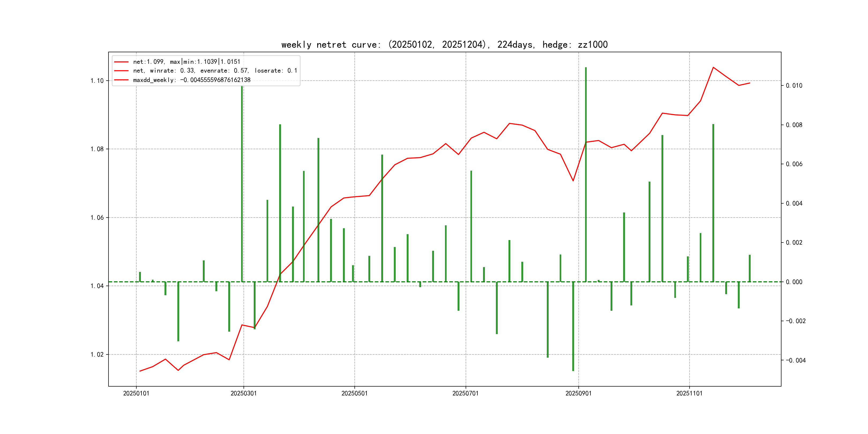Click the 0.000 right axis label
Image resolution: width=868 pixels, height=434 pixels.
pos(794,282)
